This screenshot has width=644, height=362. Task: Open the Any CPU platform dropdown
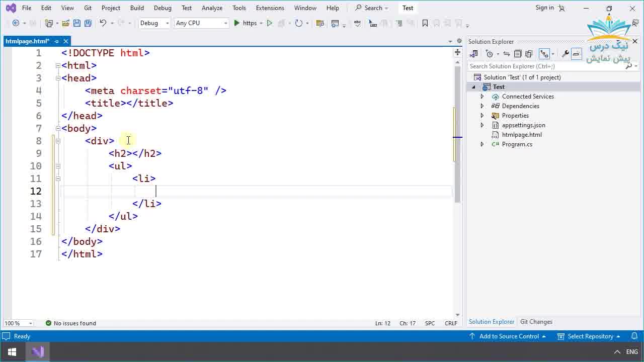pyautogui.click(x=201, y=23)
